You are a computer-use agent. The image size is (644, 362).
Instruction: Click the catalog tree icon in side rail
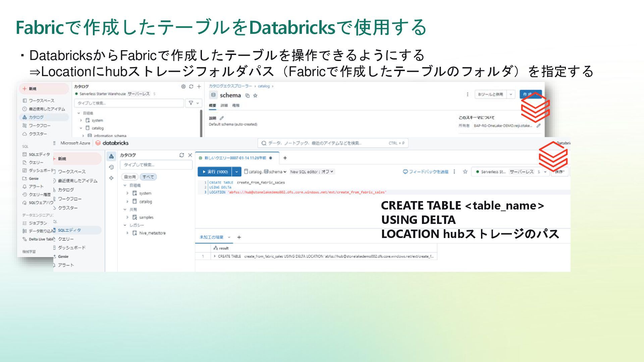111,156
